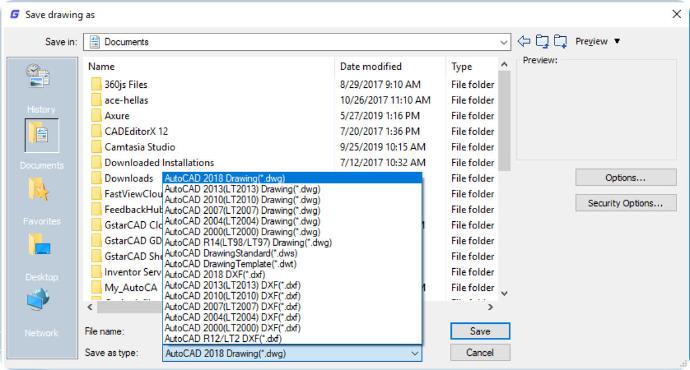
Task: Choose AutoCAD R12/LT2 DXF(*.dxf) format
Action: [x=292, y=338]
